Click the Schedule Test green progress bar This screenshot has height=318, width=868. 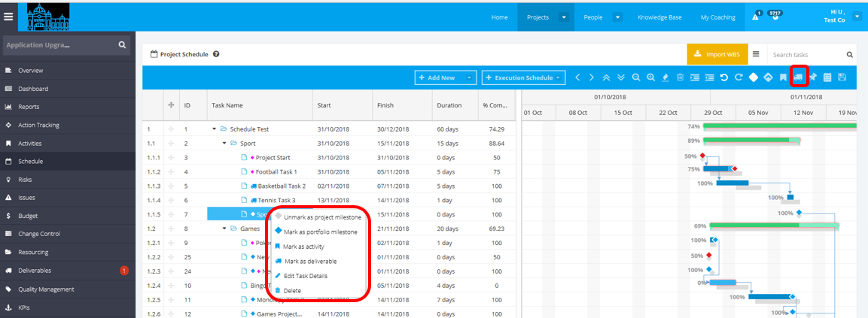pos(779,126)
